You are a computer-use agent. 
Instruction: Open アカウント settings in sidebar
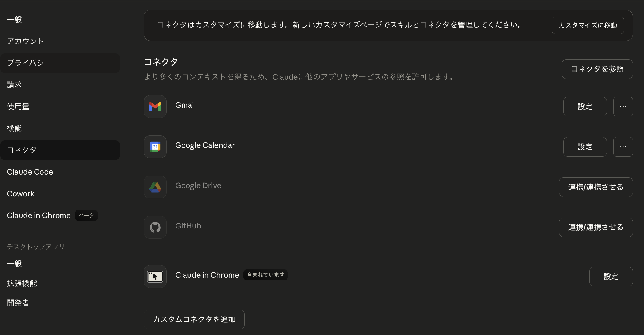(x=25, y=41)
